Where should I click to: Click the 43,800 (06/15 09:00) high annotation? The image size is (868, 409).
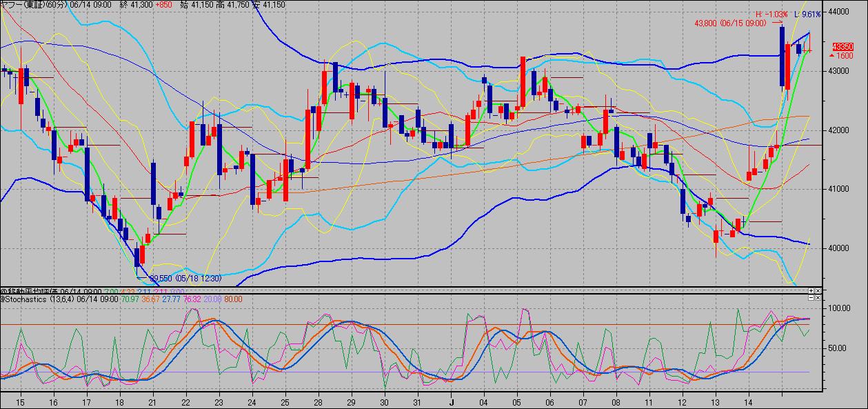pos(730,23)
